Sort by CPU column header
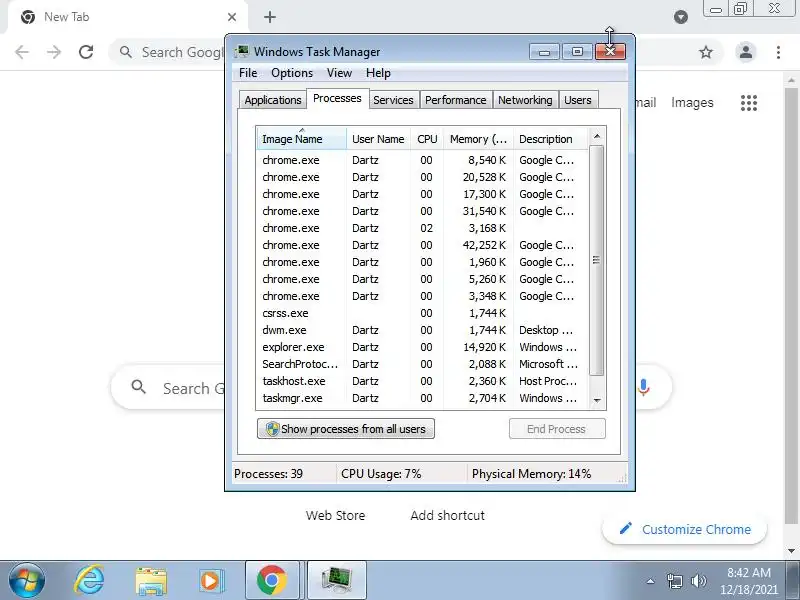This screenshot has height=600, width=800. coord(427,139)
